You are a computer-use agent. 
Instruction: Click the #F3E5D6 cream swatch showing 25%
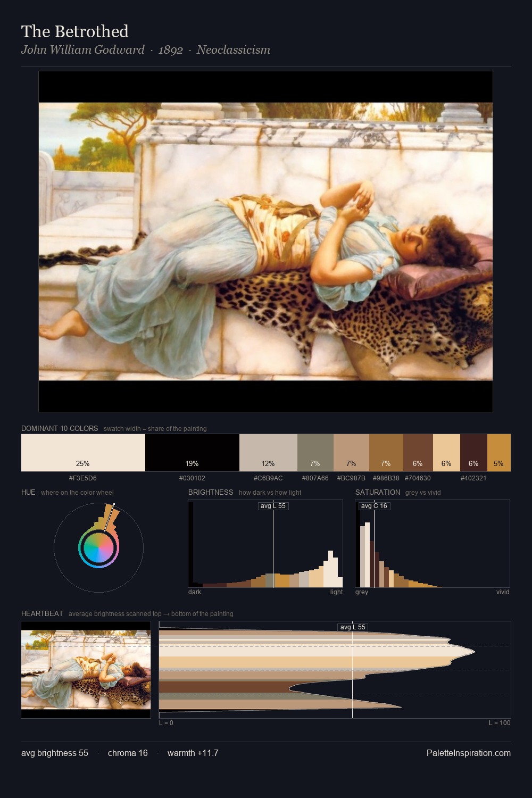(x=83, y=453)
